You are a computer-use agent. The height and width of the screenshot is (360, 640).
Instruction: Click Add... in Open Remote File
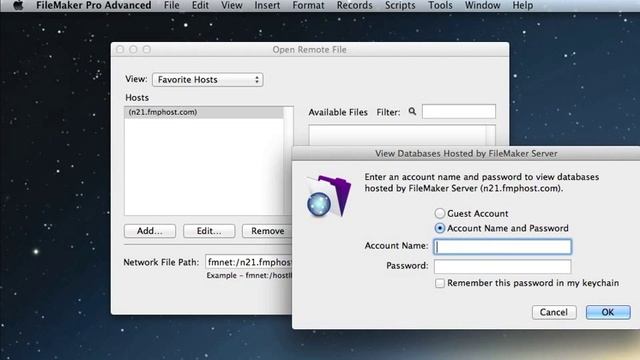coord(150,231)
